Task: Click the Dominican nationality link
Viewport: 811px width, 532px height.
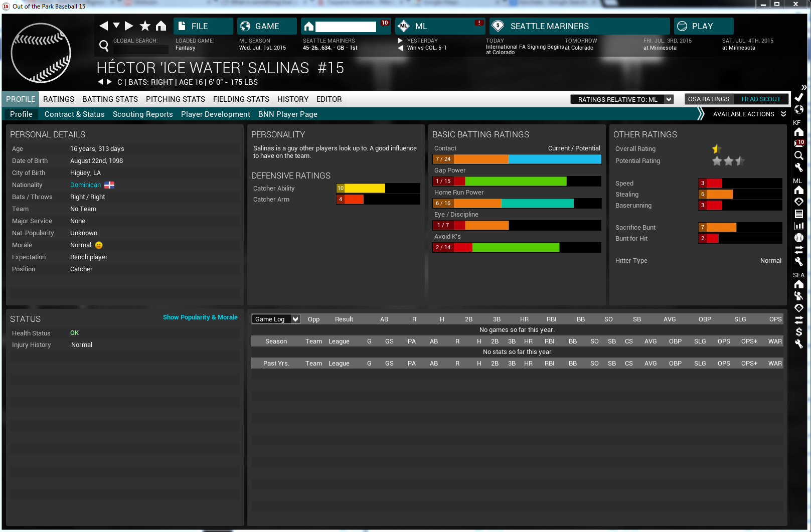Action: (x=85, y=185)
